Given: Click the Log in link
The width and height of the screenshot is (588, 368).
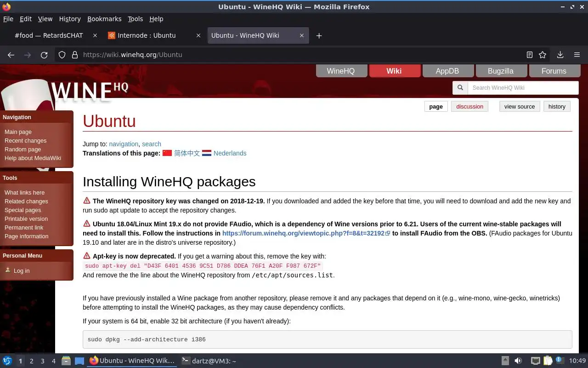Looking at the screenshot, I should (x=22, y=270).
